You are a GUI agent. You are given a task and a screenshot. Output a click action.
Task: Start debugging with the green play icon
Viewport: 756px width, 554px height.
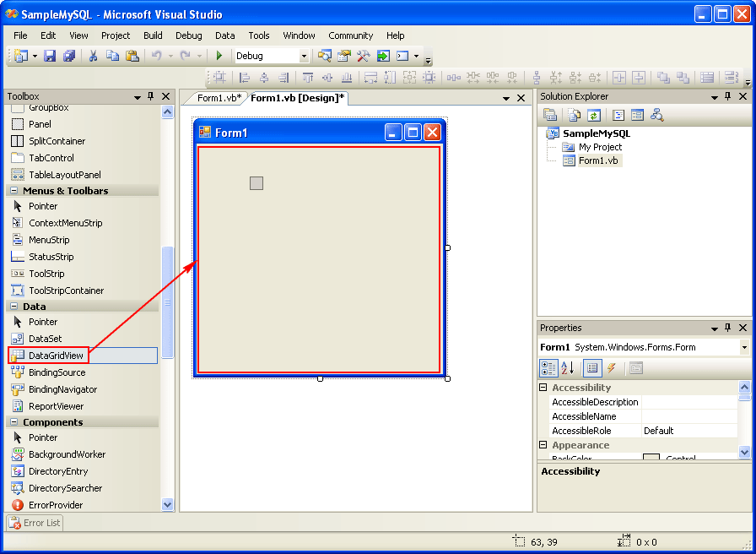(x=219, y=56)
